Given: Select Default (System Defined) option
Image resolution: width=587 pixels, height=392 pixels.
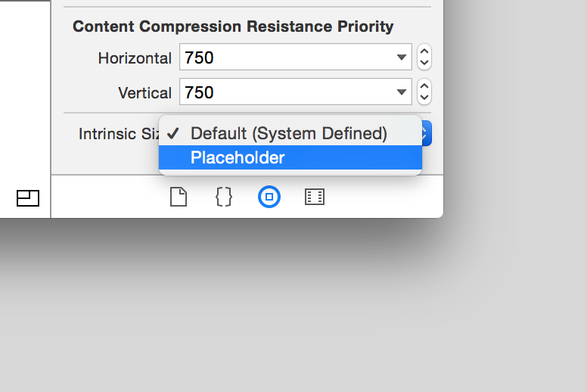Looking at the screenshot, I should click(290, 134).
